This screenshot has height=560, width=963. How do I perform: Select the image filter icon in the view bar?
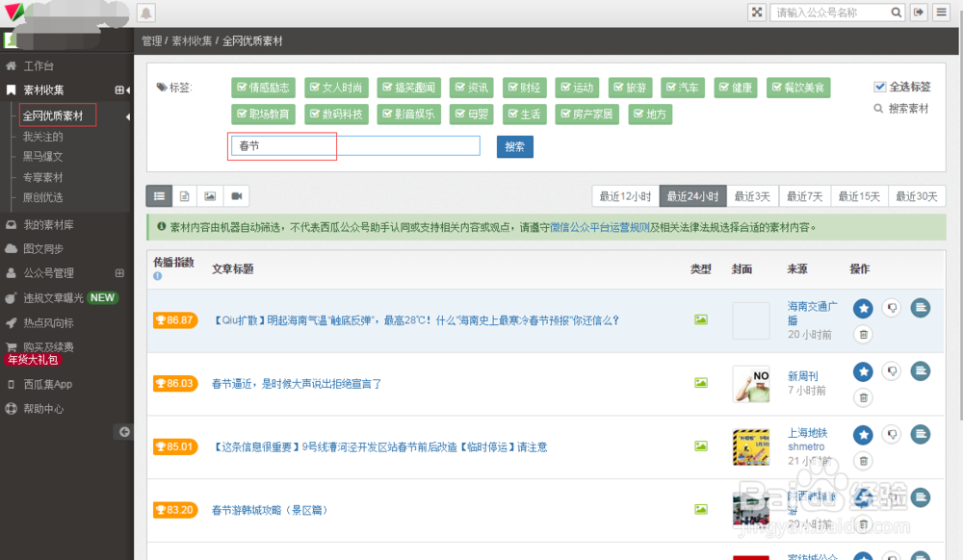209,195
